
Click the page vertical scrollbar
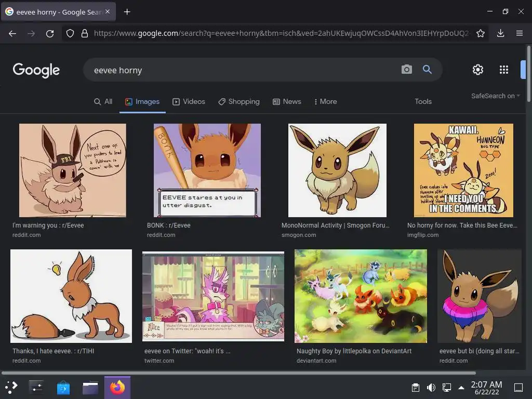point(528,74)
